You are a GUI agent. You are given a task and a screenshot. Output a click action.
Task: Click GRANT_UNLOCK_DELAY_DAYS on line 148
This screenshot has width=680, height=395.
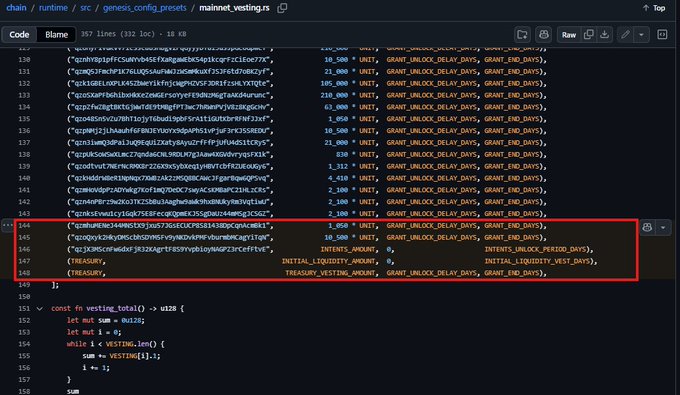pyautogui.click(x=432, y=273)
